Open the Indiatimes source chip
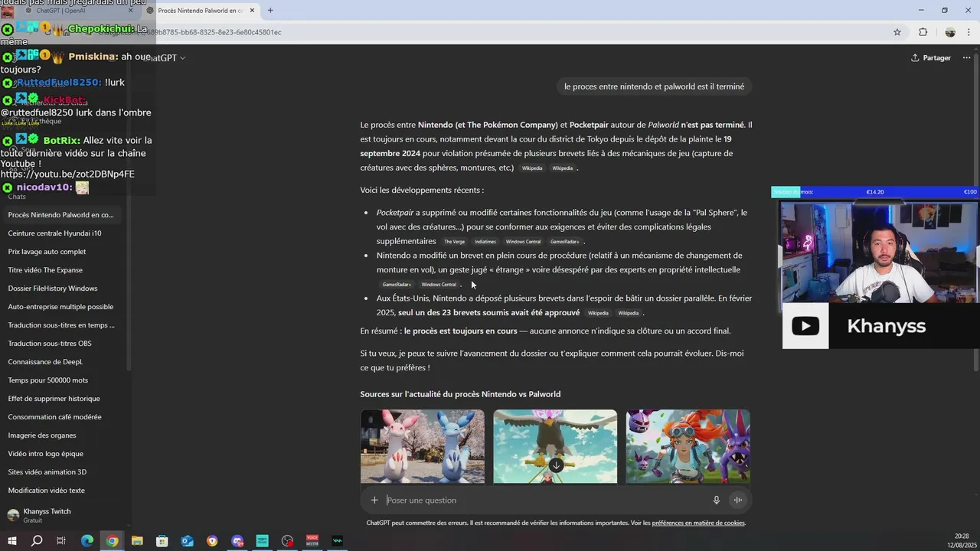980x551 pixels. (x=485, y=242)
